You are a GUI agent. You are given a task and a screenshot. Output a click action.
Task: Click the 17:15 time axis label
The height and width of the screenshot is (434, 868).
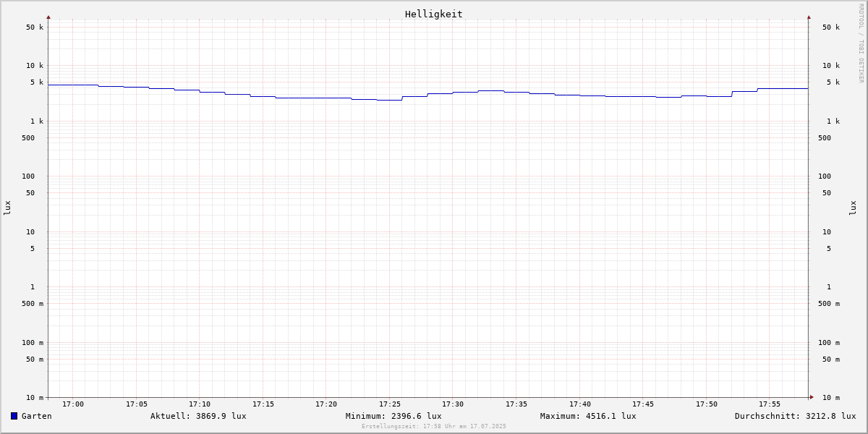(x=263, y=404)
